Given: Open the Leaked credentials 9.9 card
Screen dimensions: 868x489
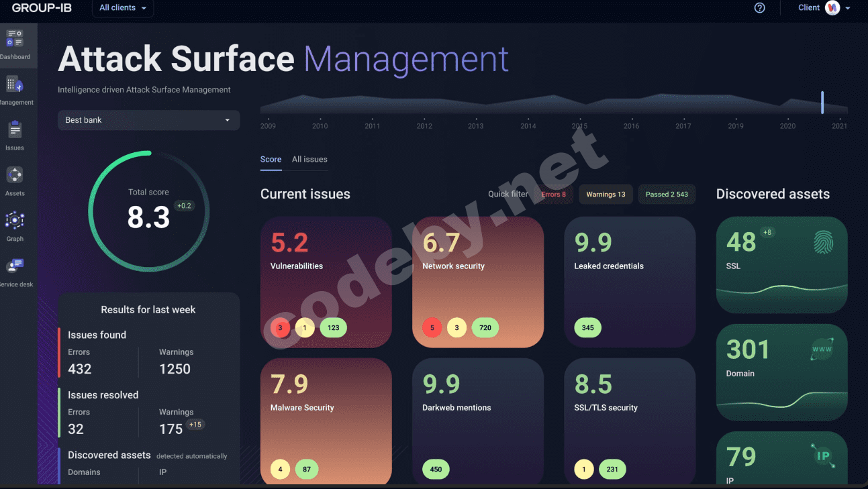Looking at the screenshot, I should [x=630, y=282].
